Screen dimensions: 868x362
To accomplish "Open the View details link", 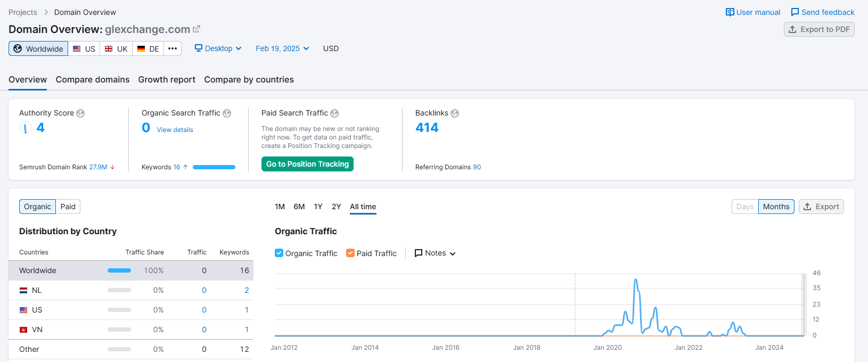I will (x=175, y=130).
